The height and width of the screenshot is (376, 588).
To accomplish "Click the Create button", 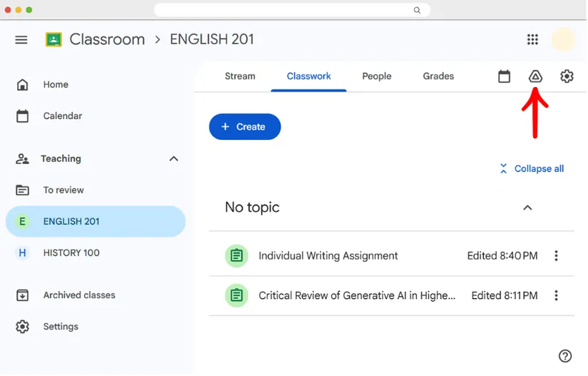I will (244, 127).
